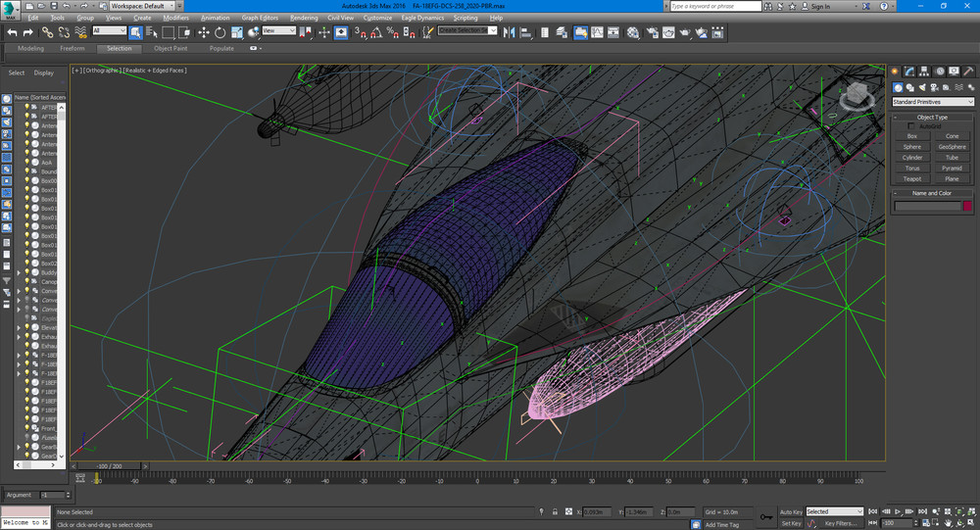The width and height of the screenshot is (980, 530).
Task: Open the Hierarchy command panel tab
Action: point(924,72)
